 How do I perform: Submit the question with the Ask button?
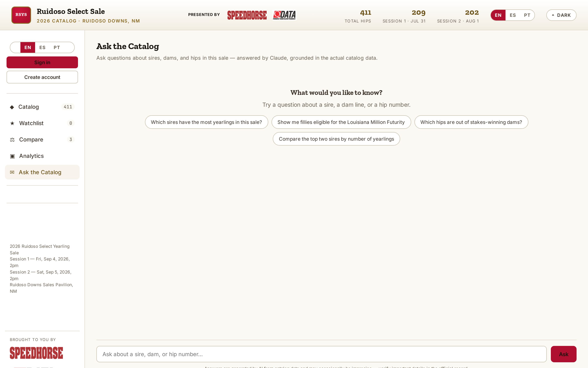[x=563, y=354]
